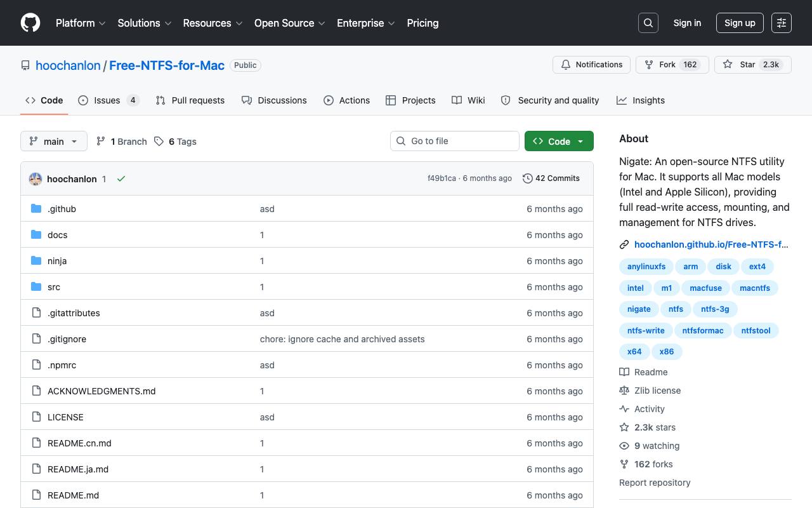Click the docs folder icon
The width and height of the screenshot is (812, 508).
pyautogui.click(x=36, y=235)
